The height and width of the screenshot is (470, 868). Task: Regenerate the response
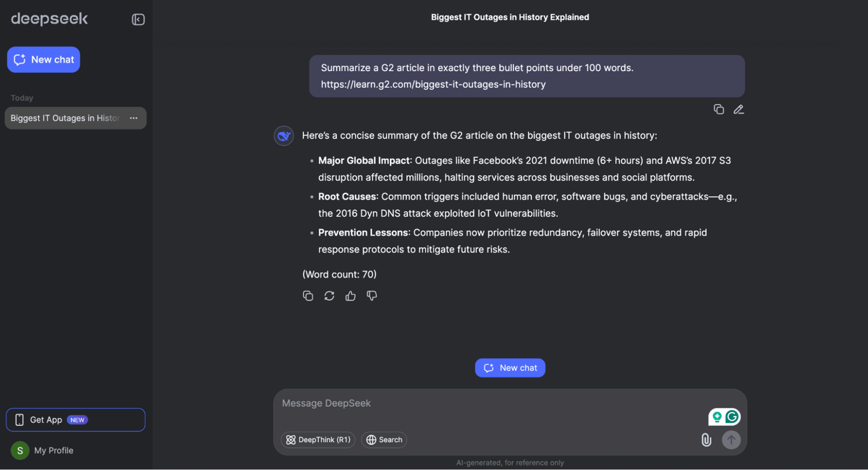click(329, 296)
